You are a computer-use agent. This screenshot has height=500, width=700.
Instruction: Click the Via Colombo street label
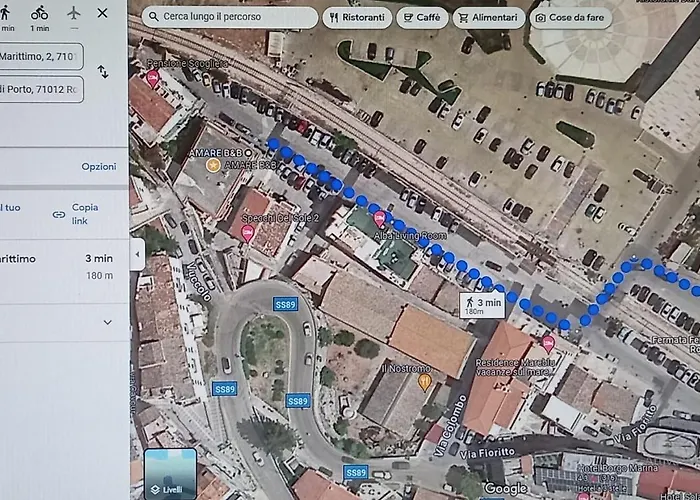click(x=450, y=425)
